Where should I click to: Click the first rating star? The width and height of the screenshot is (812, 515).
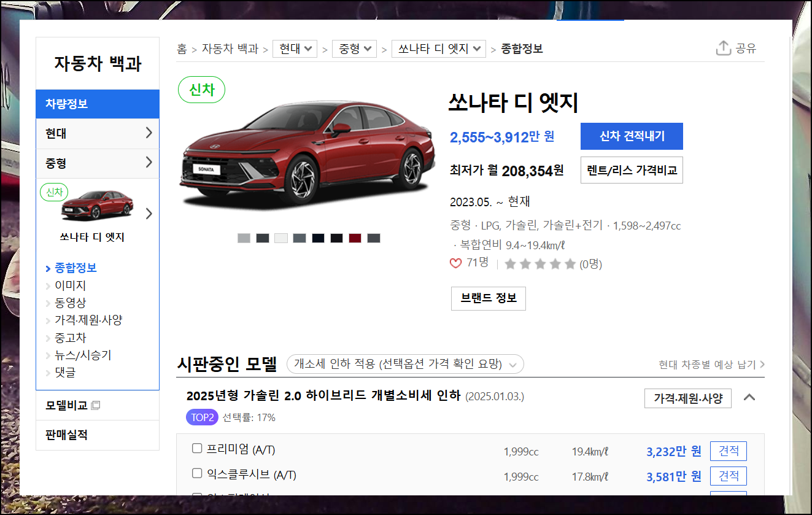click(x=509, y=264)
